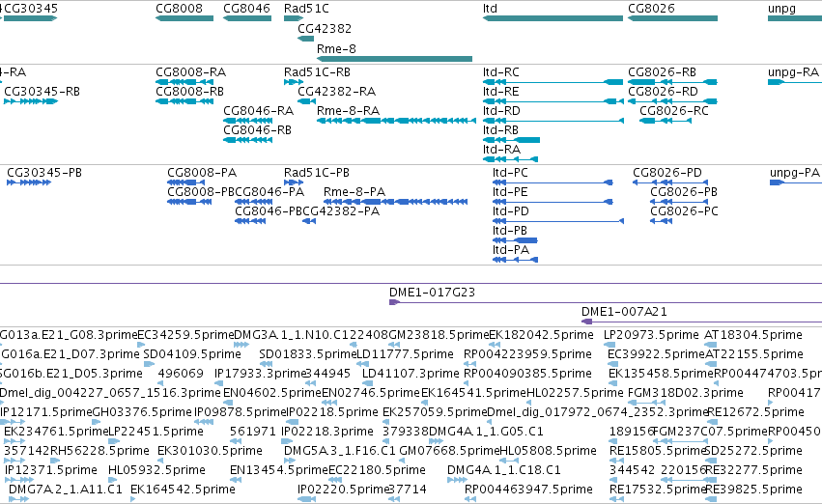822x504 pixels.
Task: Click the 'ltd-PA' protein label
Action: pyautogui.click(x=511, y=250)
